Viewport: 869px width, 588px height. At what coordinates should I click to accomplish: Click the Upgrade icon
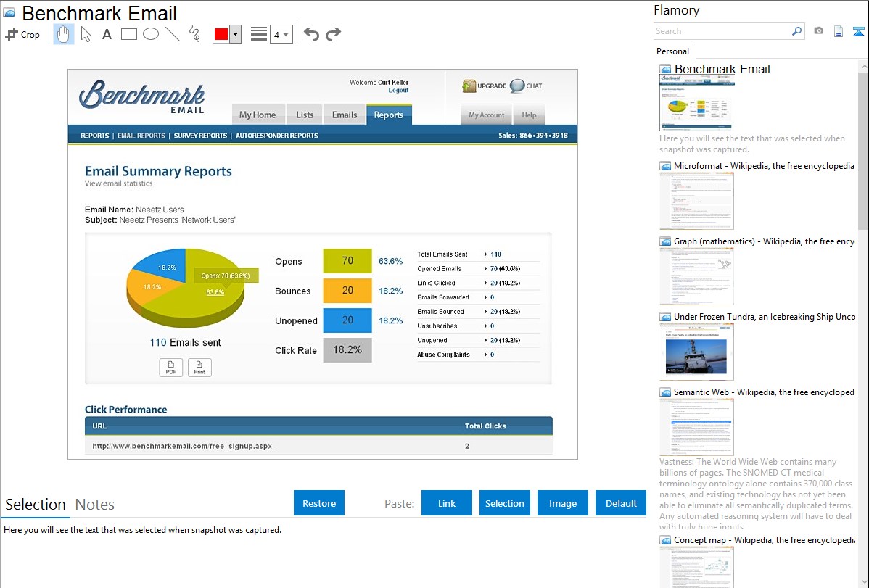click(x=469, y=86)
